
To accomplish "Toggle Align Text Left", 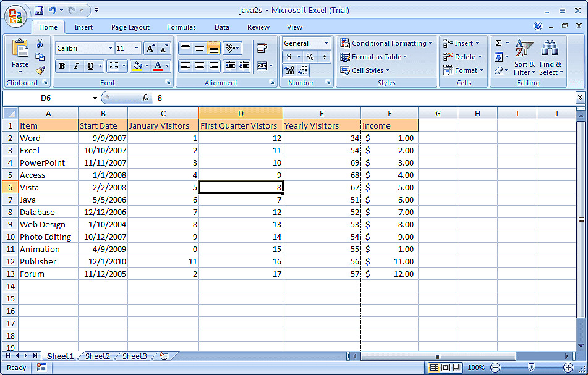I will click(185, 66).
